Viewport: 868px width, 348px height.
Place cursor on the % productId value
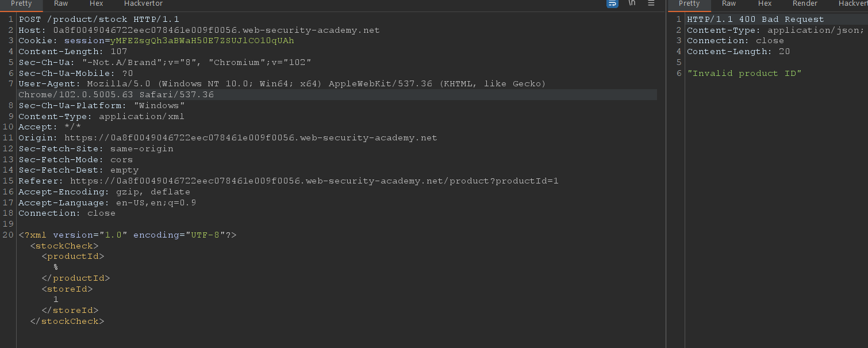pyautogui.click(x=56, y=267)
